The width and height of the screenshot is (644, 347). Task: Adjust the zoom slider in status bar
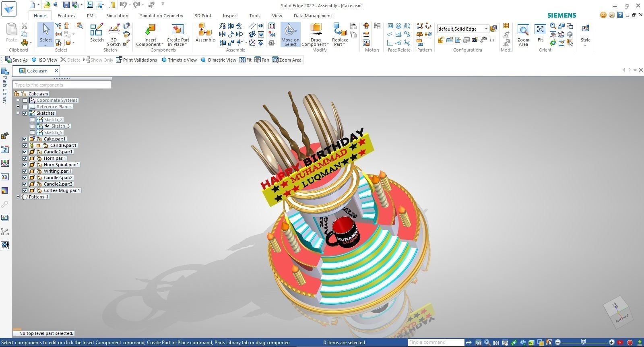[x=584, y=343]
